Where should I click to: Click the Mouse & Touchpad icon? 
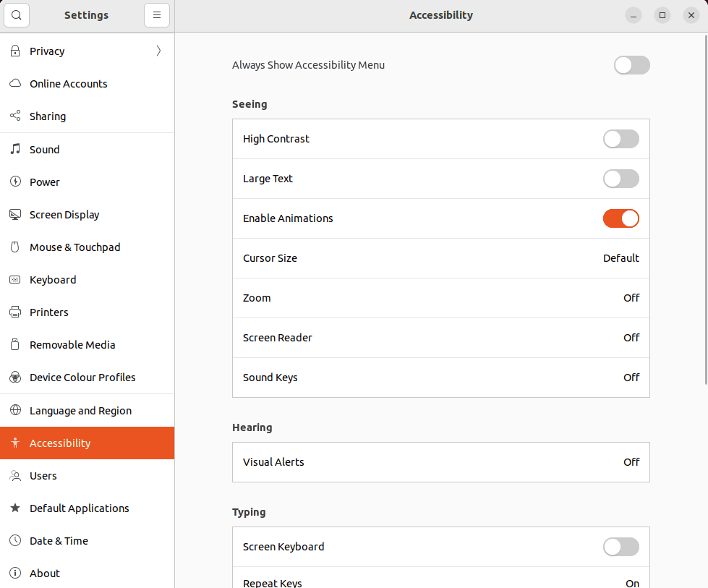(15, 247)
